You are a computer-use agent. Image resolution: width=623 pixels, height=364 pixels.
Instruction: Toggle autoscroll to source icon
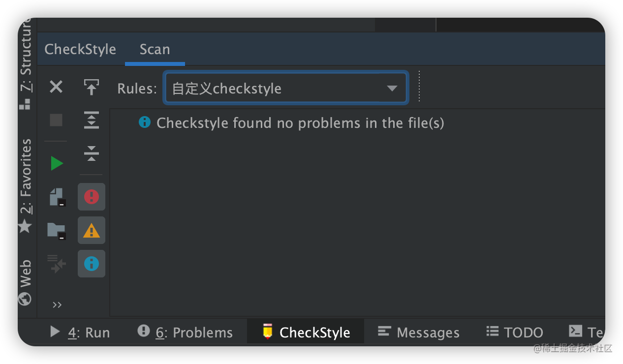[x=56, y=263]
